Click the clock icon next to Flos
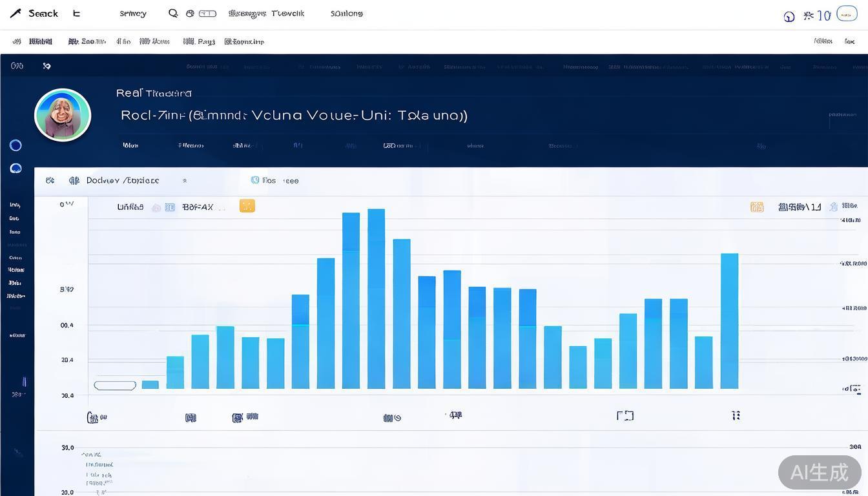 pos(255,180)
